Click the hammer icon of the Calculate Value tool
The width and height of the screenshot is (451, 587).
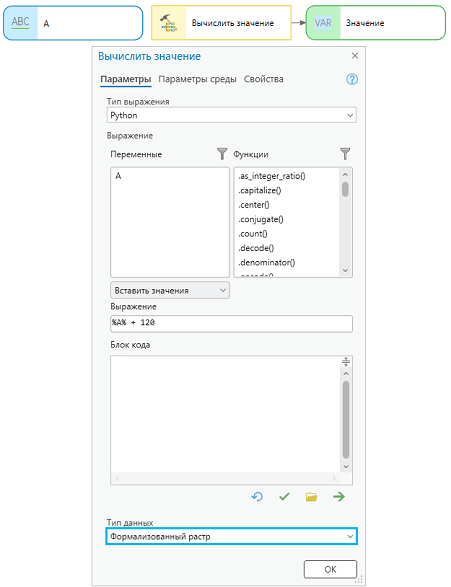168,23
